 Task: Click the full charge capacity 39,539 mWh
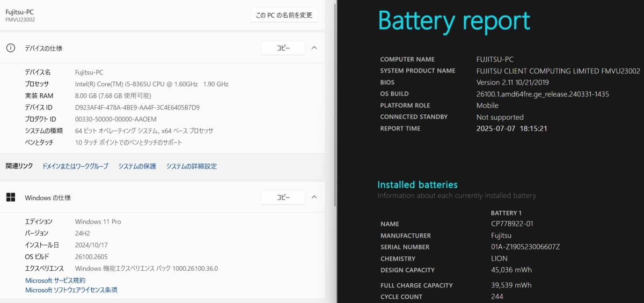coord(511,285)
